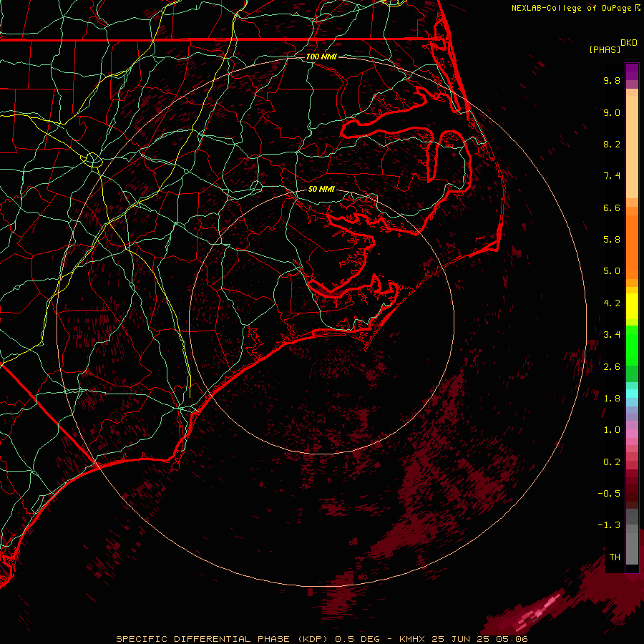644x644 pixels.
Task: Select the 4.2 scale value
Action: [x=612, y=303]
